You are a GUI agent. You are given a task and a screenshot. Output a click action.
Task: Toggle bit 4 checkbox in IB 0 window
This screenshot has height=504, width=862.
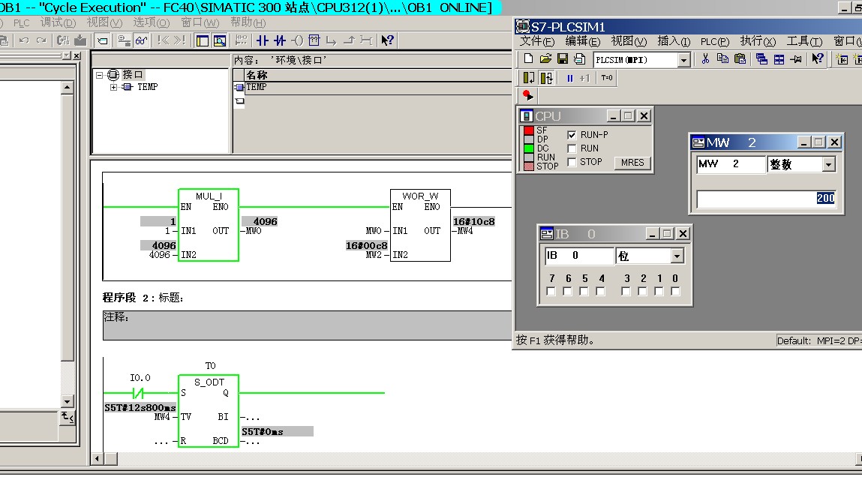coord(601,291)
